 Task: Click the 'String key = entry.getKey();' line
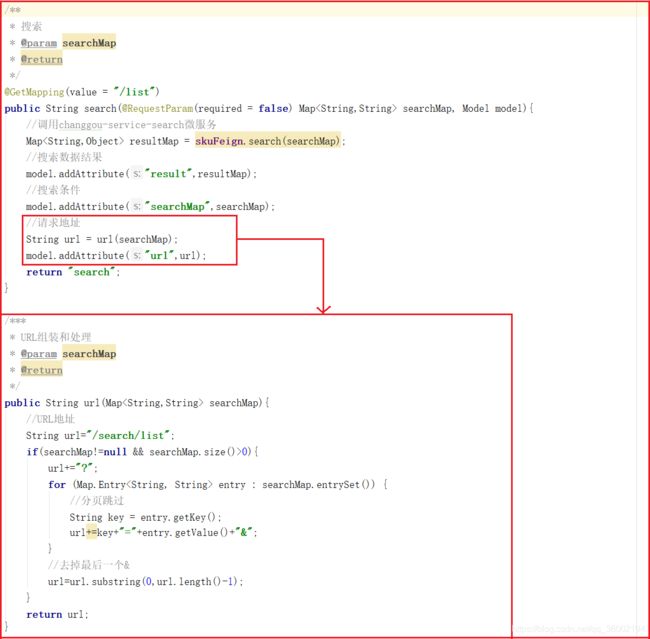146,517
